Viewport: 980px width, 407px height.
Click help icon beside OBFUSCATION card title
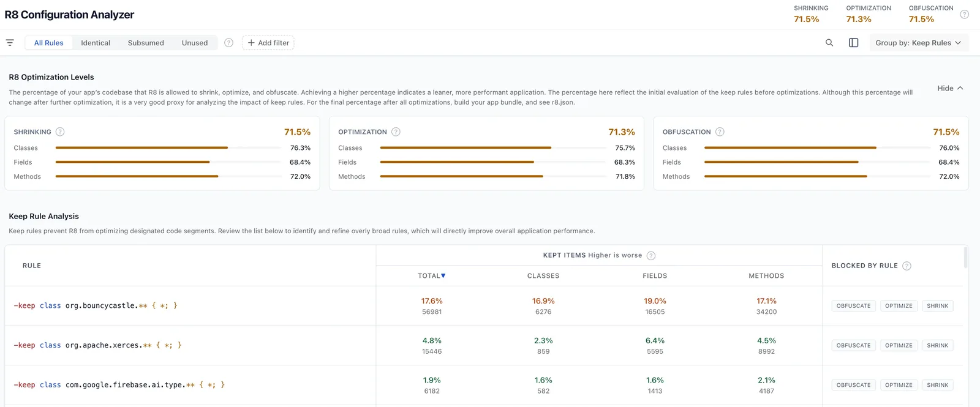click(x=720, y=132)
